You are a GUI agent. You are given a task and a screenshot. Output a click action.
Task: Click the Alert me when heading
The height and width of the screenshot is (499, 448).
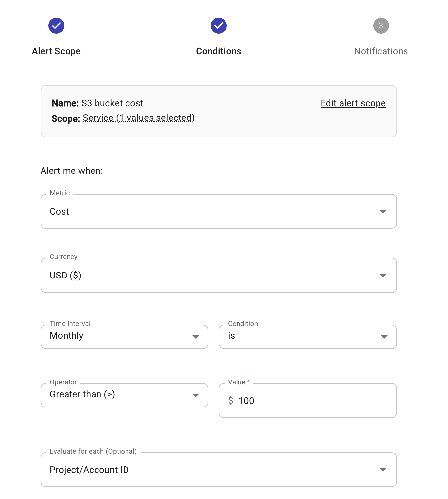click(x=71, y=171)
